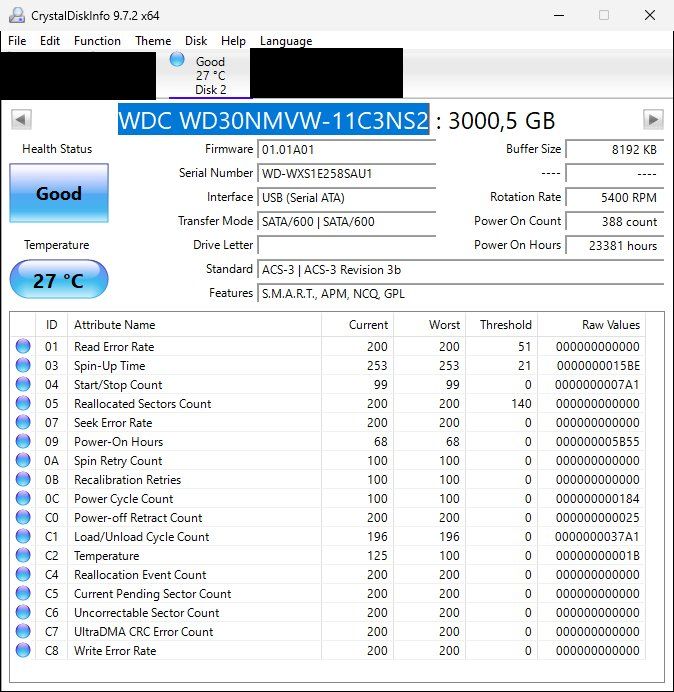The image size is (674, 692).
Task: Open the Language menu
Action: [x=286, y=41]
